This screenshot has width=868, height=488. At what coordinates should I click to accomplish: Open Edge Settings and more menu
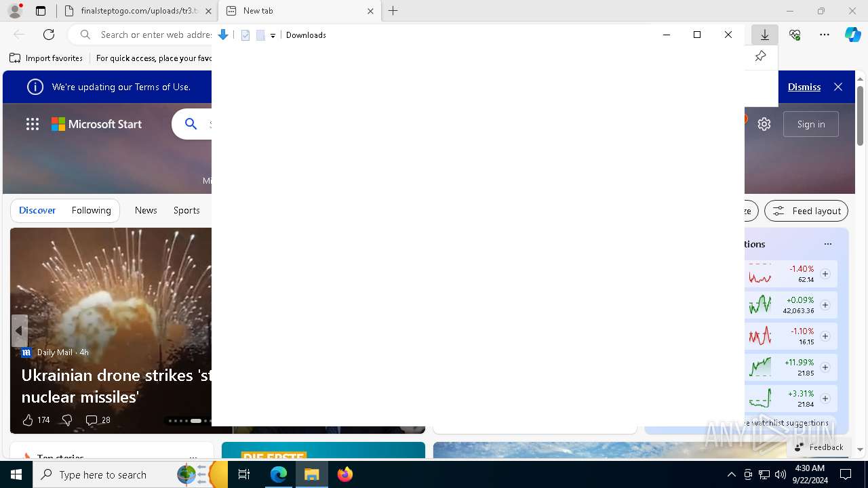point(825,35)
